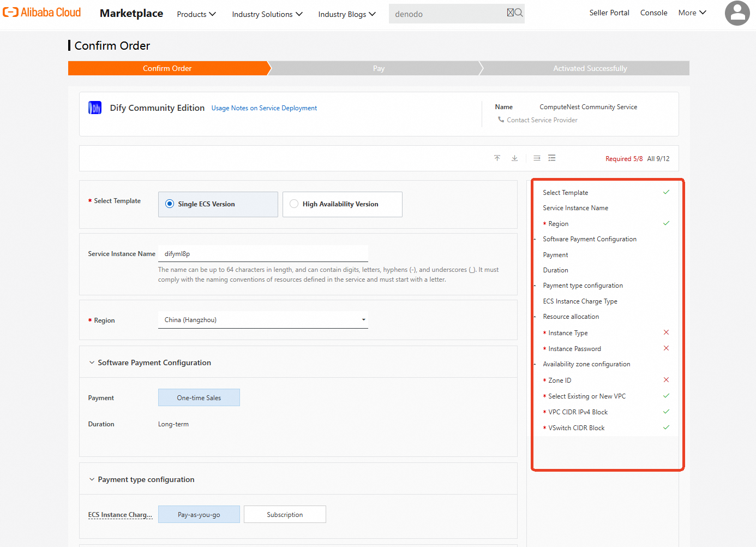Click Contact Service Provider link

tap(542, 120)
